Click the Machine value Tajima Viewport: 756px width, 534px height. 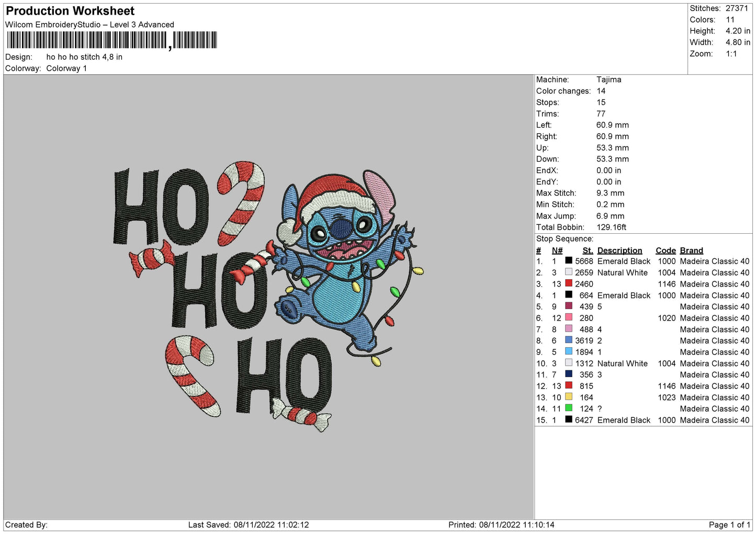(609, 79)
